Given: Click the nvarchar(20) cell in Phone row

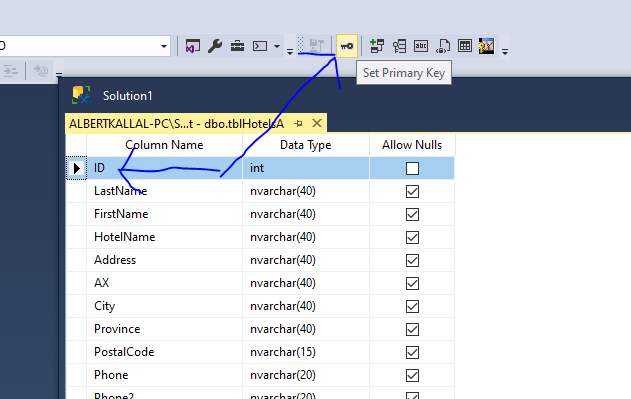Looking at the screenshot, I should [x=306, y=375].
